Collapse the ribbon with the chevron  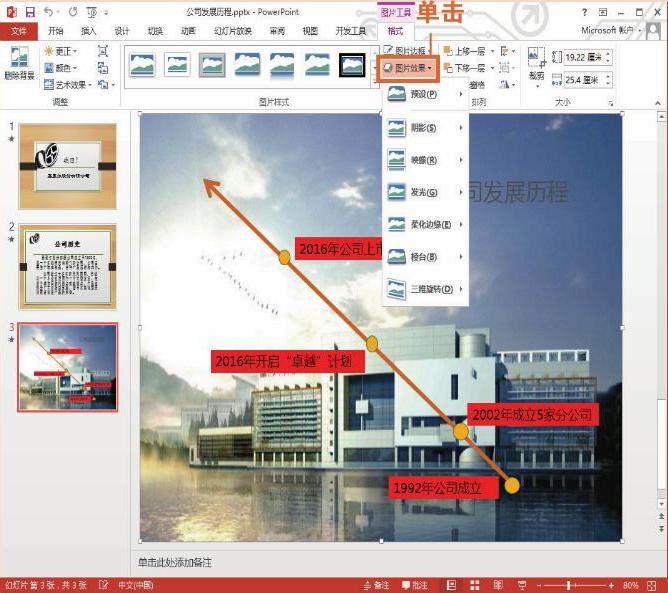[658, 103]
